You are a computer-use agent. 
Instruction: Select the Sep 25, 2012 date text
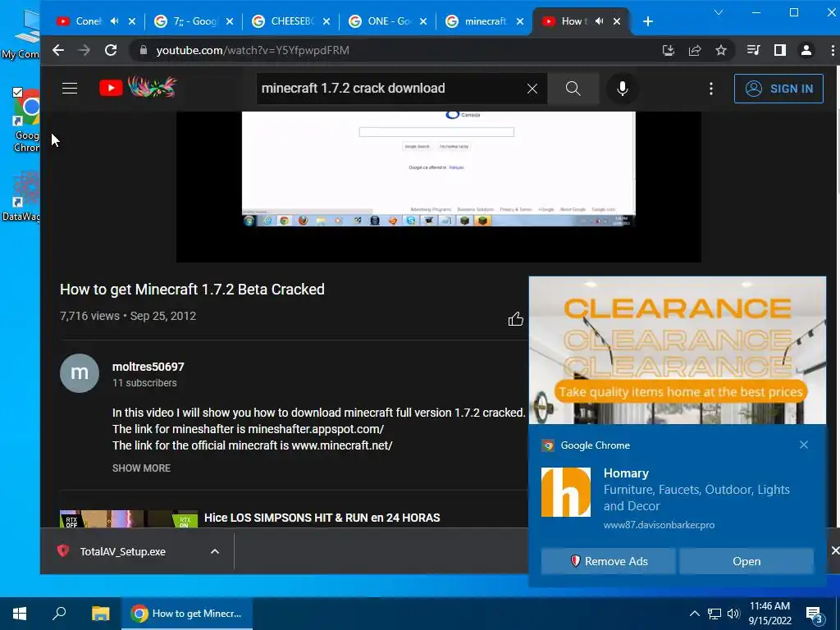click(x=163, y=316)
